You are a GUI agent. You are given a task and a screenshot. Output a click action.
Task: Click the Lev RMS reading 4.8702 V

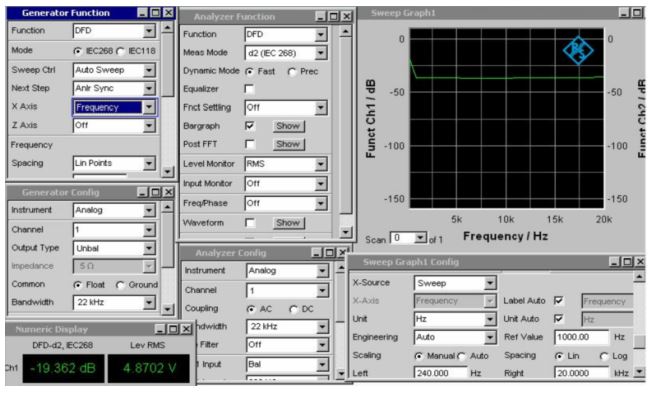click(149, 368)
